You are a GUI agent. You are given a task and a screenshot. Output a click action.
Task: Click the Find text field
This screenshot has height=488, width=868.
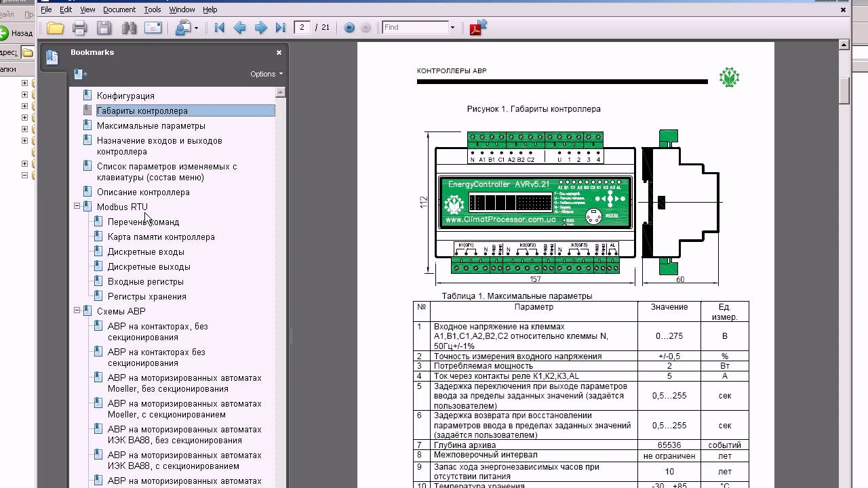point(415,28)
